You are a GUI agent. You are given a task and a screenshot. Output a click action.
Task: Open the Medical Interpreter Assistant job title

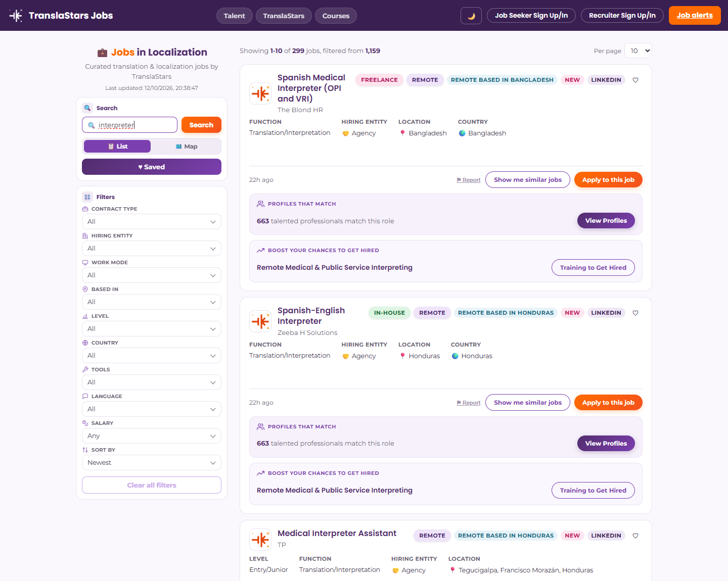tap(337, 534)
